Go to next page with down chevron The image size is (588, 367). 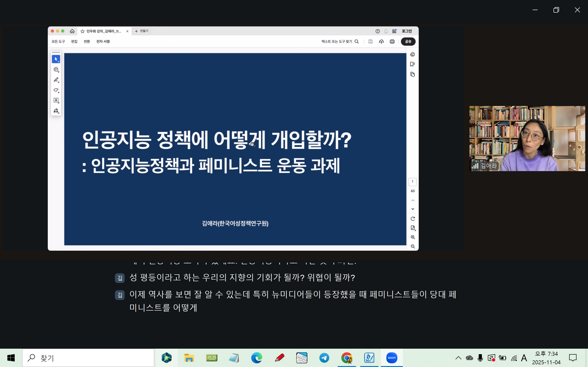(x=413, y=209)
